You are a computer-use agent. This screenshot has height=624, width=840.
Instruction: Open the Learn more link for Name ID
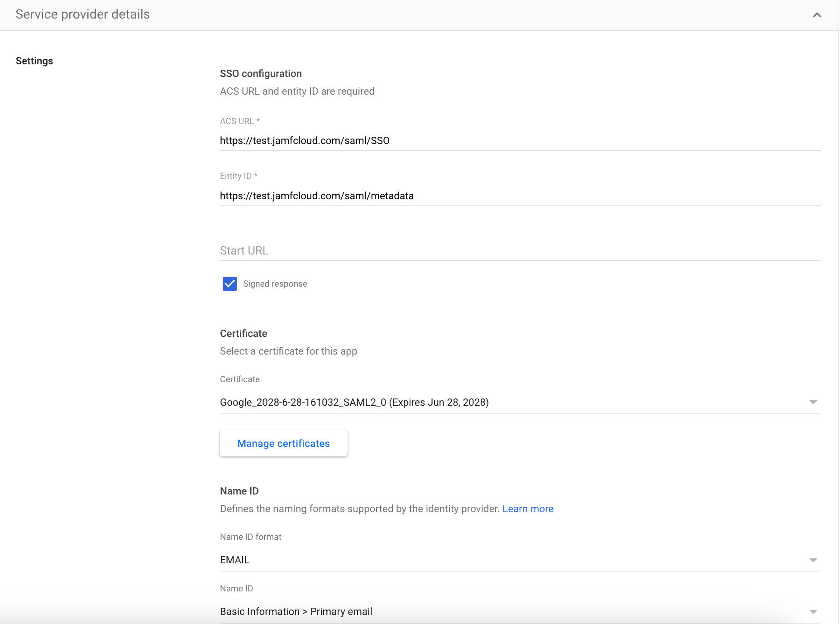pyautogui.click(x=528, y=509)
